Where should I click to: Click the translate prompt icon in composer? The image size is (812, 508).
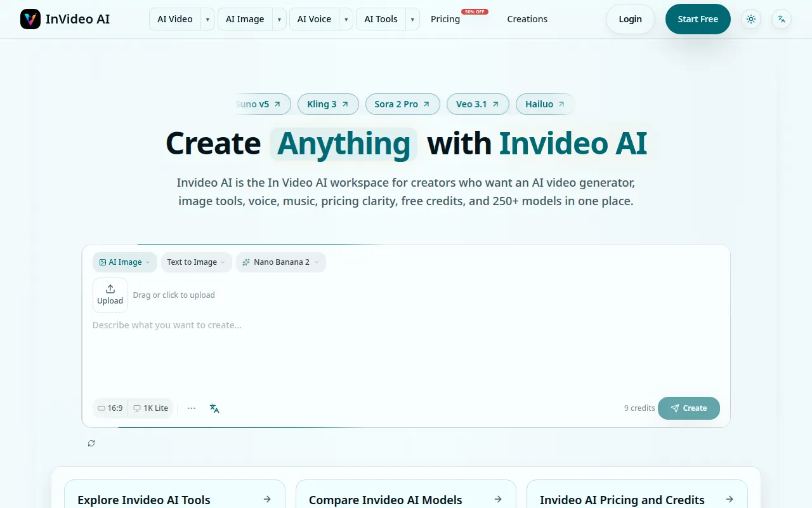(214, 408)
